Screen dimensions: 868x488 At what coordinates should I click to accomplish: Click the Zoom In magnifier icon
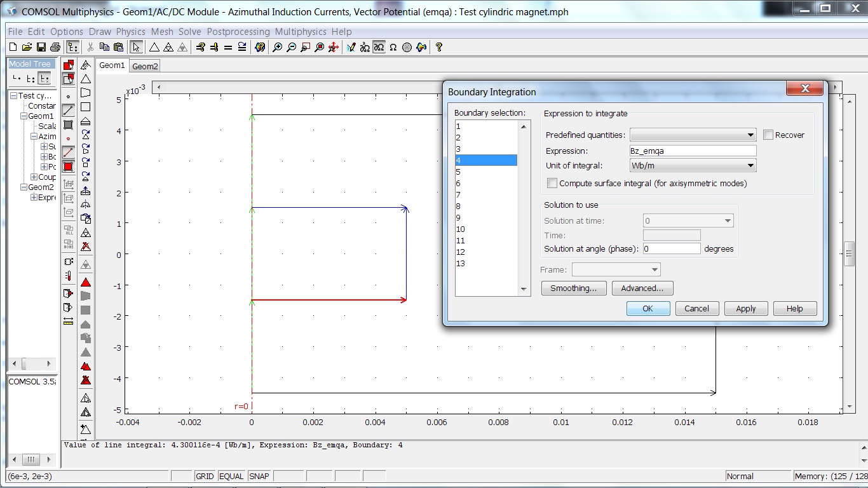click(x=278, y=47)
